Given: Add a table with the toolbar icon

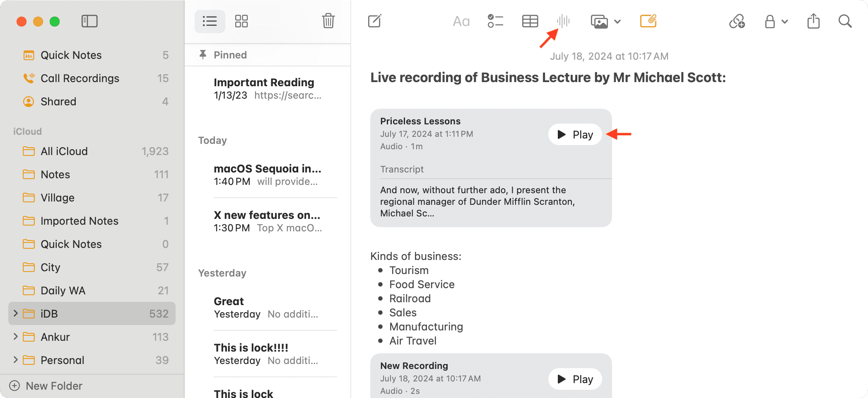Looking at the screenshot, I should point(530,21).
